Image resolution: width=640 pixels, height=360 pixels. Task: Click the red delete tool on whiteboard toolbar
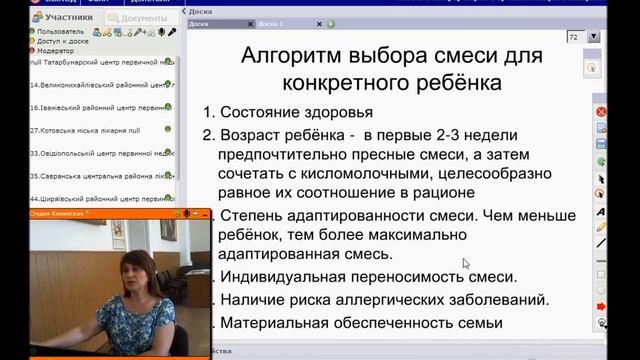[x=601, y=112]
